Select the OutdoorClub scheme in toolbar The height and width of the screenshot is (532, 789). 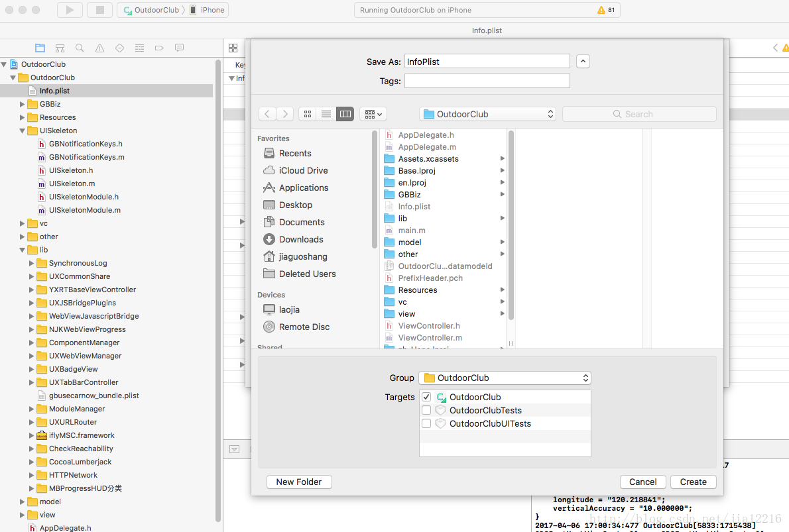point(151,10)
